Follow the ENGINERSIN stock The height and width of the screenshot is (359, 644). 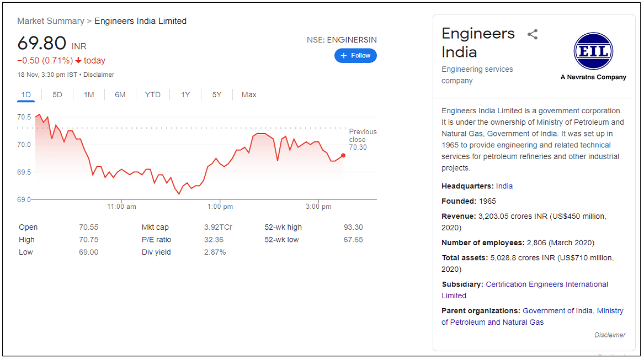point(355,56)
